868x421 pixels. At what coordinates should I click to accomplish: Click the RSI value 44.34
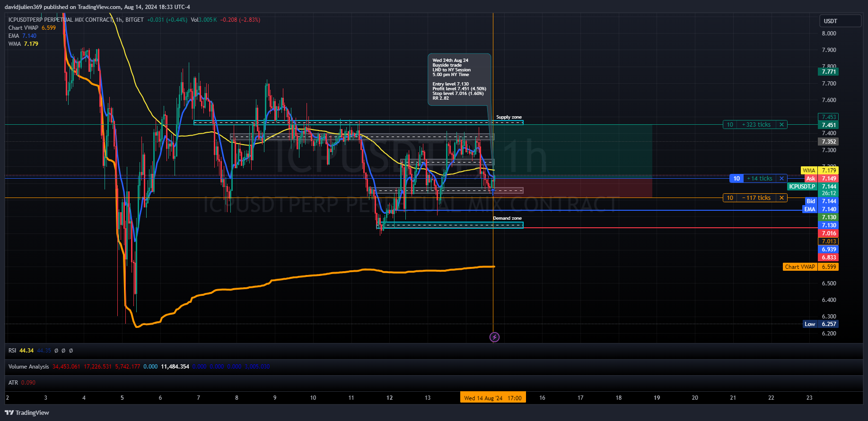(x=26, y=351)
